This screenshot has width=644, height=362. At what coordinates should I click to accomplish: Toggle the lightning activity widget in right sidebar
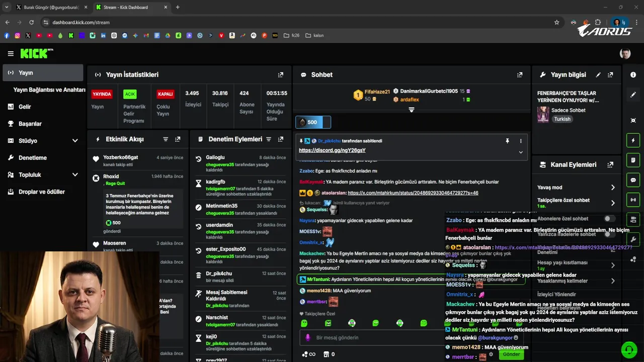[x=633, y=140]
